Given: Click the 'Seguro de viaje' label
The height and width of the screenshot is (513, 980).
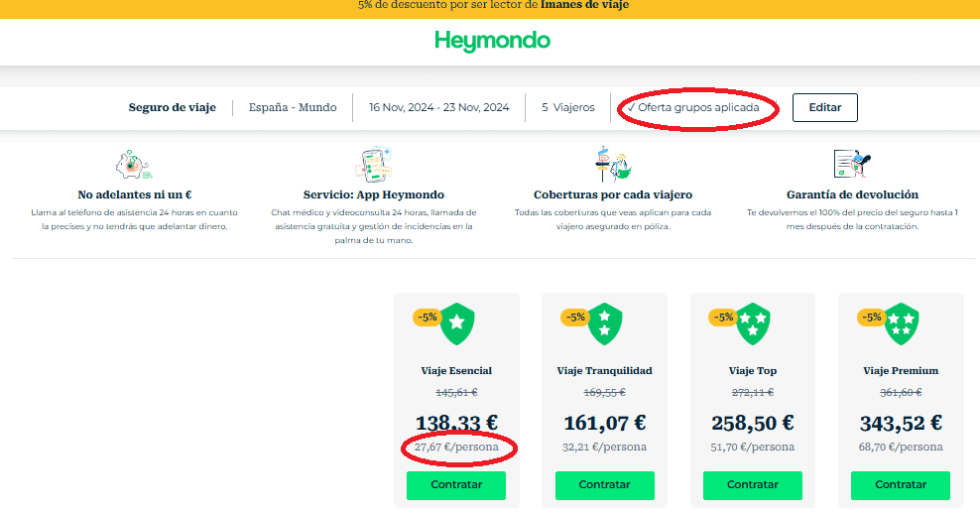Looking at the screenshot, I should pos(173,107).
